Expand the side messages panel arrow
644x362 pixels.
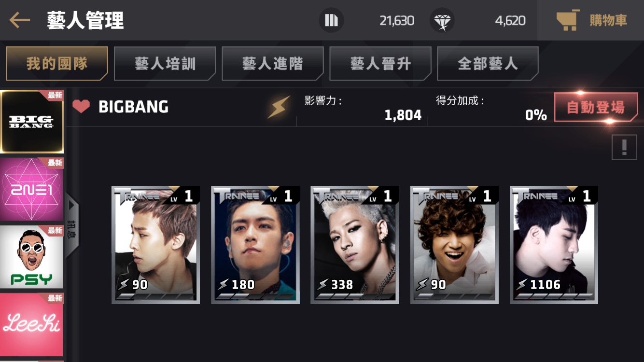tap(72, 226)
